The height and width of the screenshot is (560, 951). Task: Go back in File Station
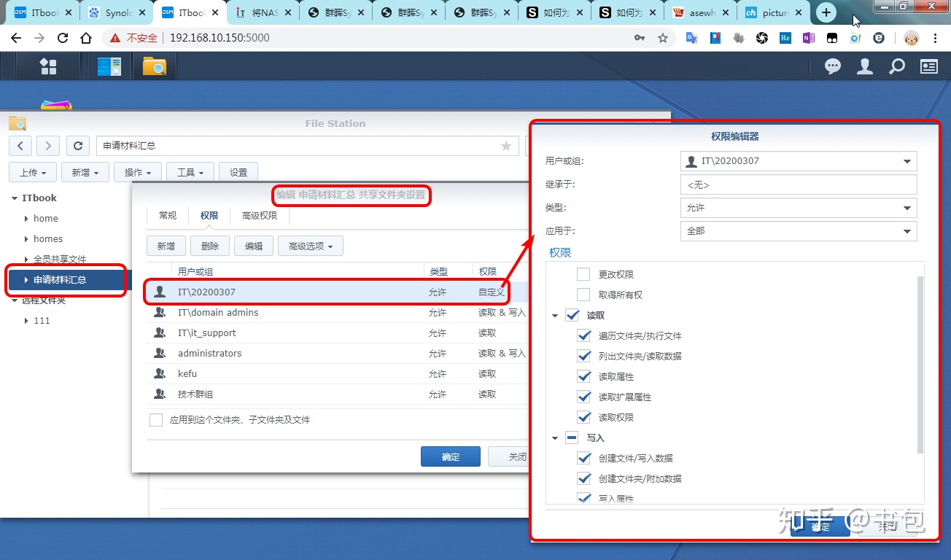(20, 146)
